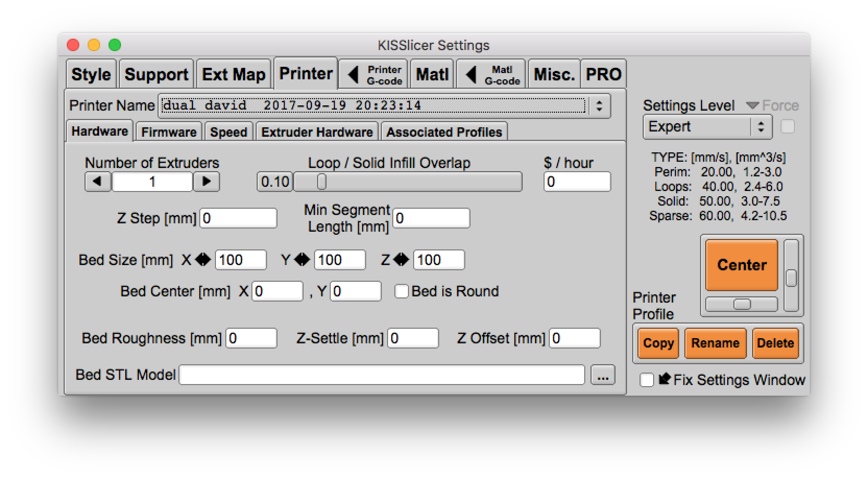868x479 pixels.
Task: Click the Bed Center Y field
Action: tap(356, 291)
